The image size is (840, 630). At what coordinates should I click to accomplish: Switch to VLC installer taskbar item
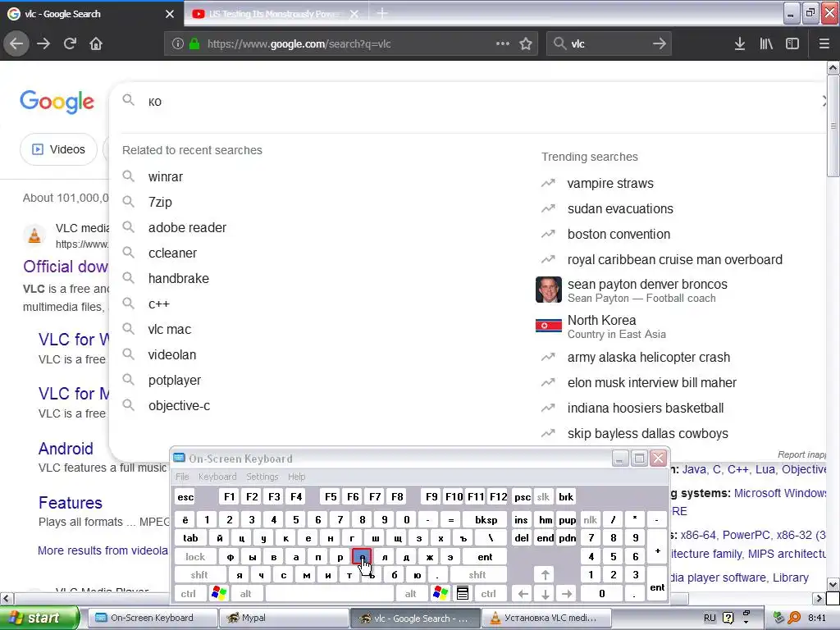[x=547, y=618]
